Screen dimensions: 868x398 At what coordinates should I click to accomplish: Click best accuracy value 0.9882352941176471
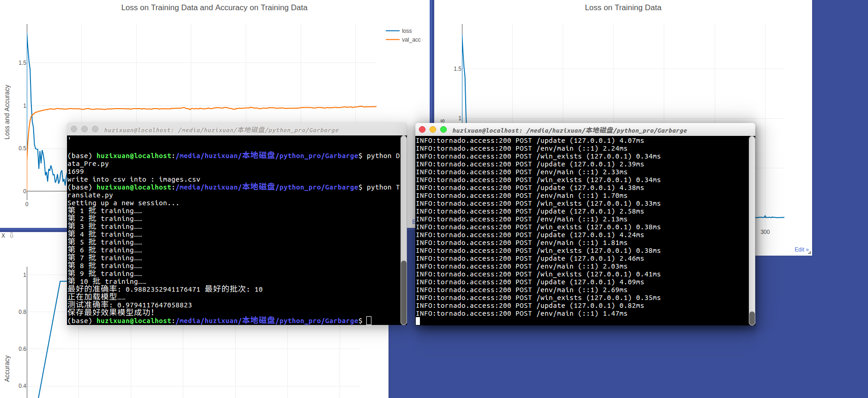click(x=163, y=289)
